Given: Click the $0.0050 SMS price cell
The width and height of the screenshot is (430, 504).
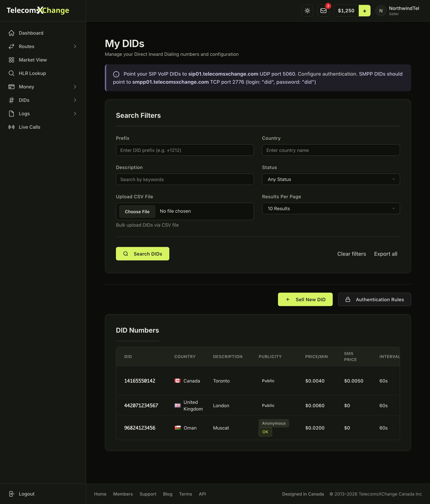Looking at the screenshot, I should click(354, 381).
